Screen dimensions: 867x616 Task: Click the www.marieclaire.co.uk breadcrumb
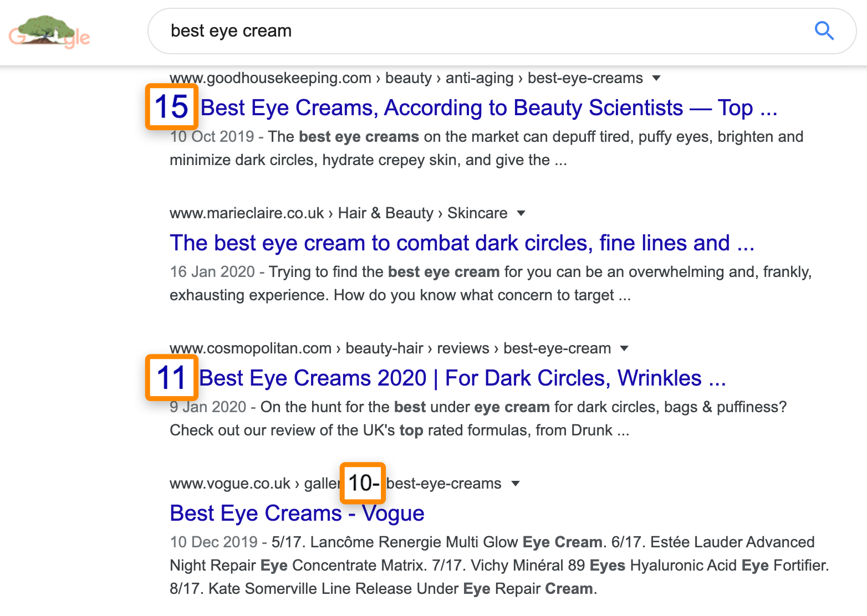247,213
